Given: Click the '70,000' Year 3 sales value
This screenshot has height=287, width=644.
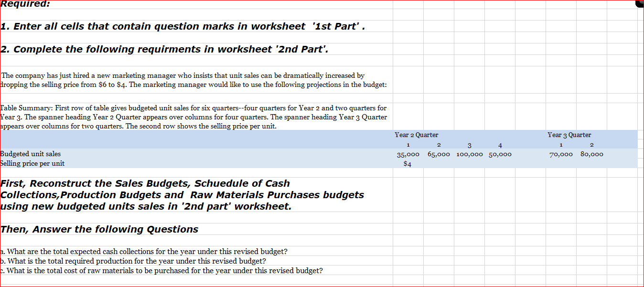Looking at the screenshot, I should coord(561,154).
